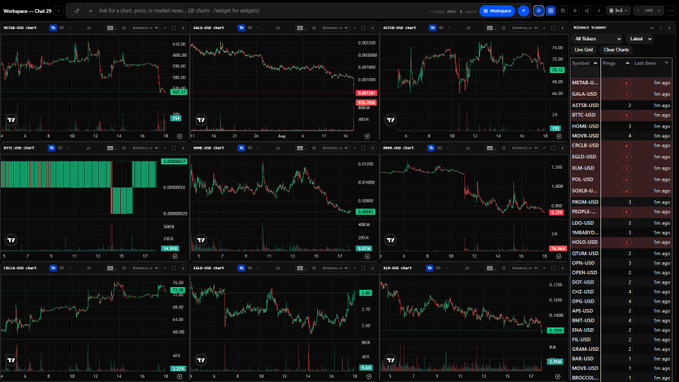Open the exchange dropdown on the METAB-USD chart
679x382 pixels.
tap(145, 28)
